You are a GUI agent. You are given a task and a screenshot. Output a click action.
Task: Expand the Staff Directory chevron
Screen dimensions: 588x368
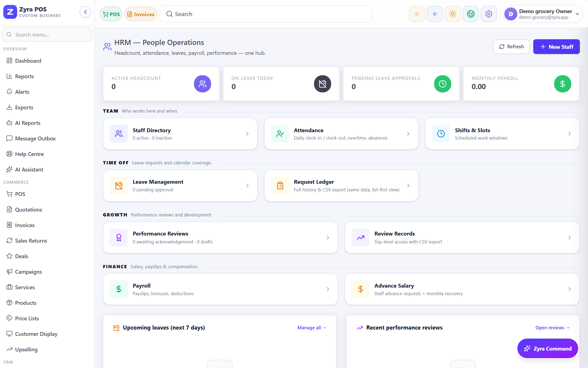point(247,134)
